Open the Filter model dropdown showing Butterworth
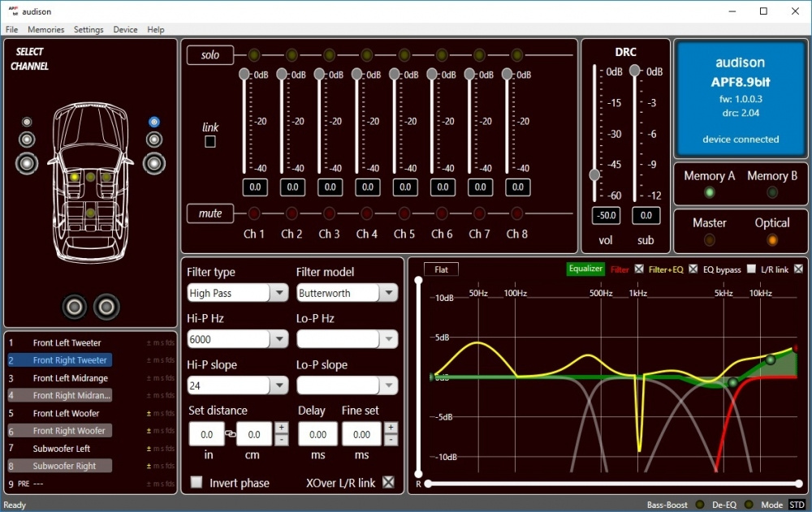The width and height of the screenshot is (812, 512). pyautogui.click(x=388, y=293)
